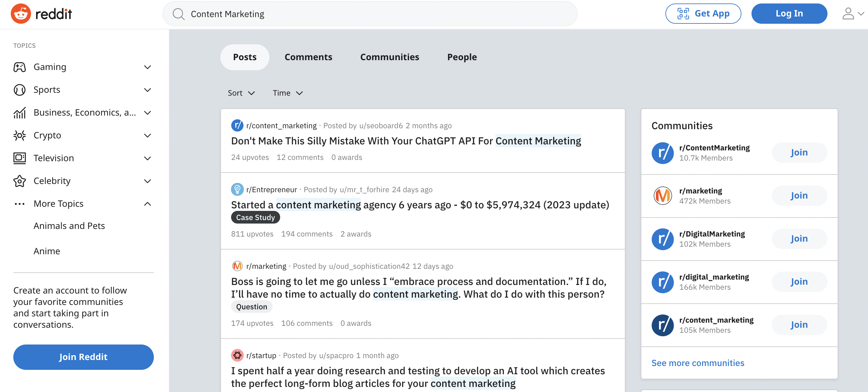Click the Get App button
This screenshot has width=868, height=392.
(703, 14)
